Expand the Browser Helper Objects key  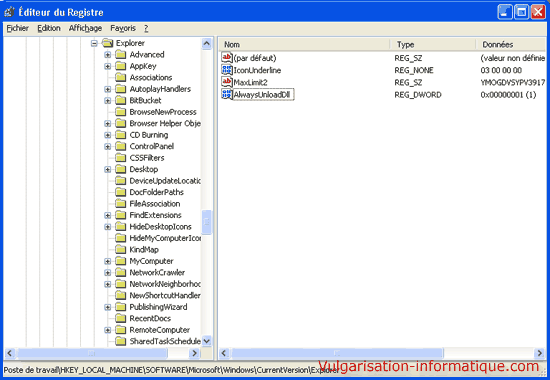pyautogui.click(x=108, y=124)
